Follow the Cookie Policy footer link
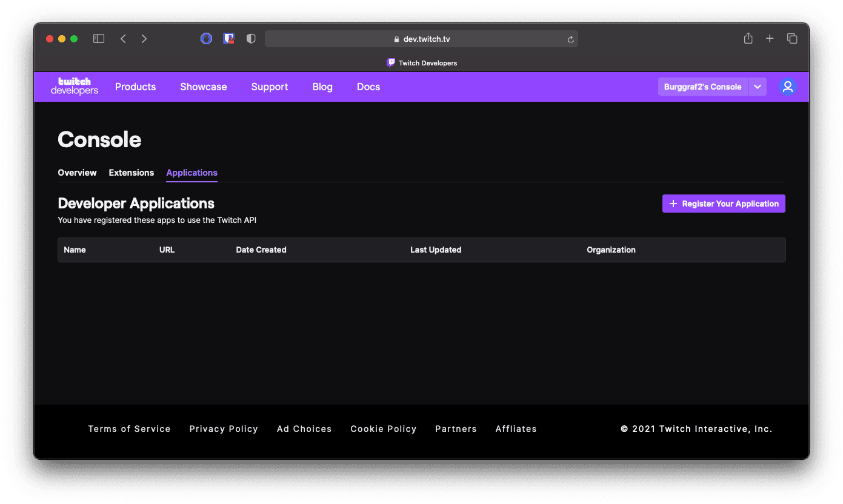The image size is (843, 504). click(383, 429)
